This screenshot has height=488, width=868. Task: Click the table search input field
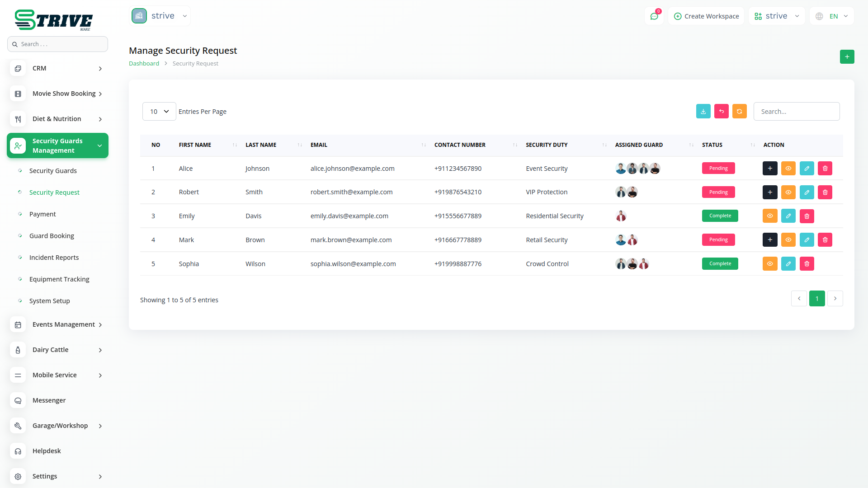tap(796, 112)
